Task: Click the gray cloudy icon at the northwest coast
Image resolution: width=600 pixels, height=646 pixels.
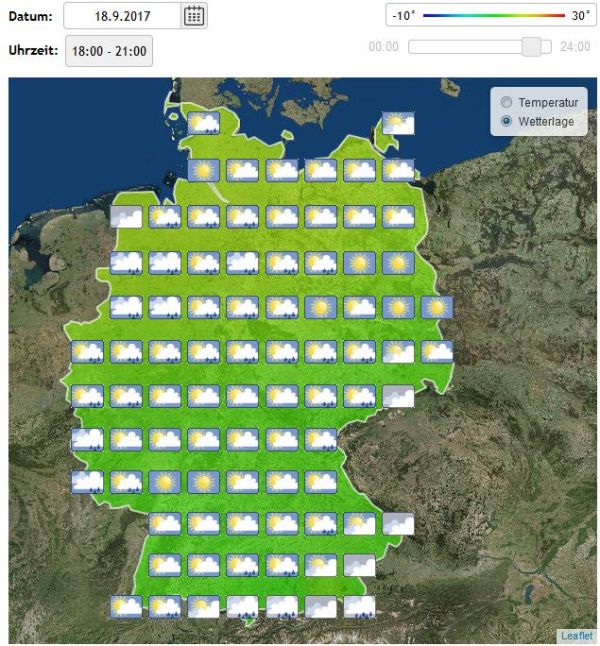Action: (x=126, y=217)
